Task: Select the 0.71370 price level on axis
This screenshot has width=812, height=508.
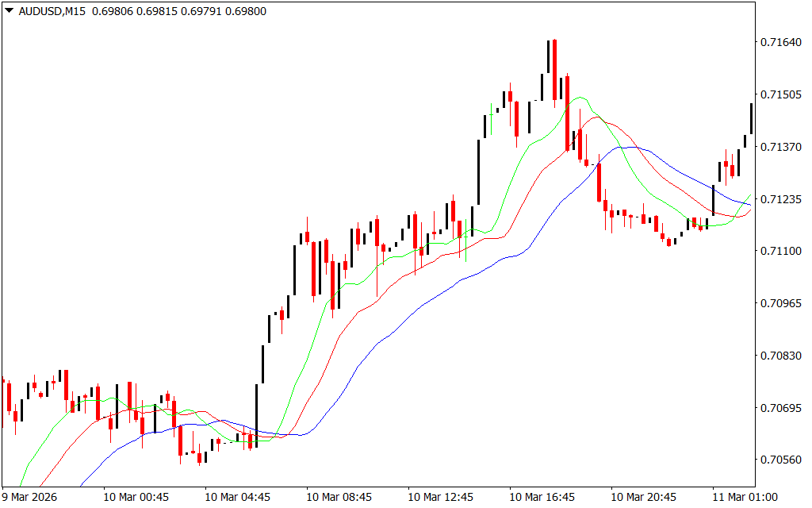Action: [780, 147]
